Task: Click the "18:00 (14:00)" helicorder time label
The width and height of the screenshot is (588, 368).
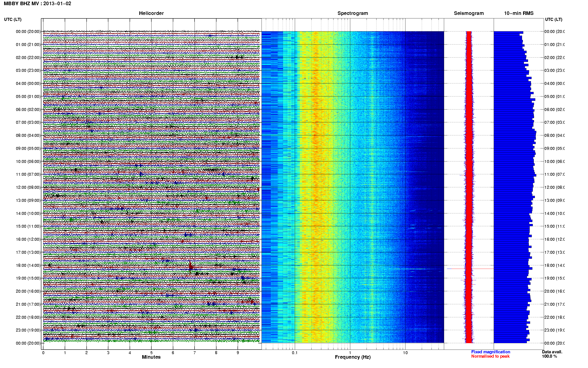Action: (28, 265)
